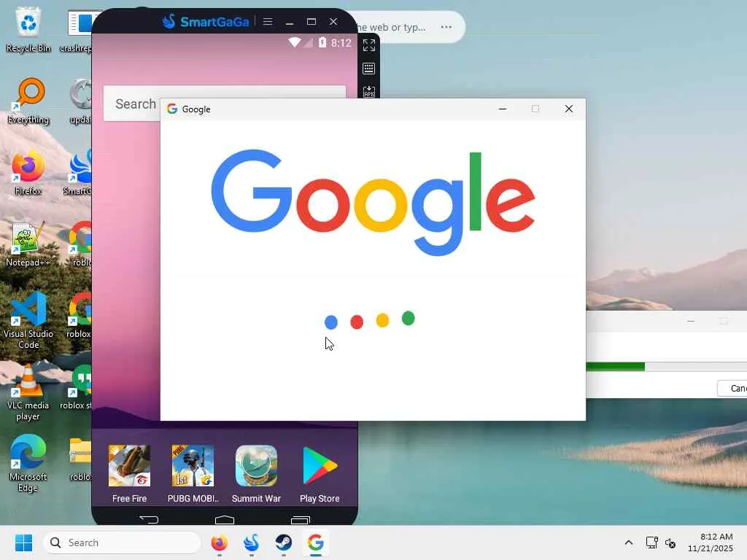Open the Everything search desktop shortcut
The height and width of the screenshot is (560, 747).
28,101
